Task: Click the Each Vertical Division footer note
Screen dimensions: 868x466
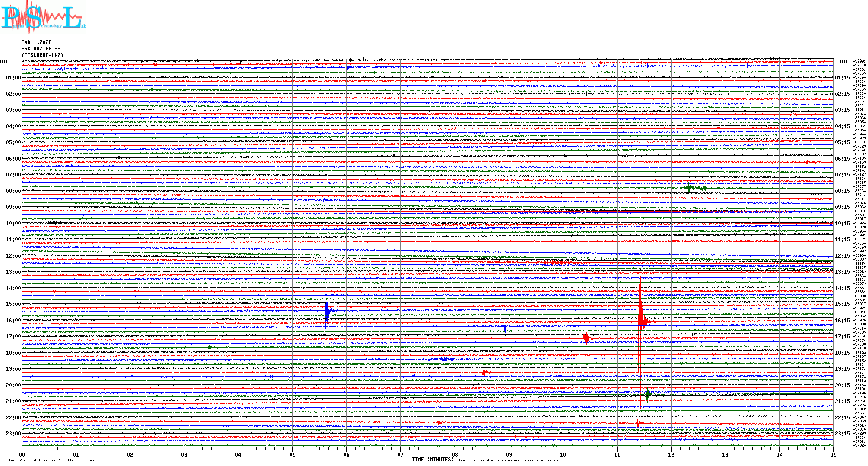Action: click(55, 460)
